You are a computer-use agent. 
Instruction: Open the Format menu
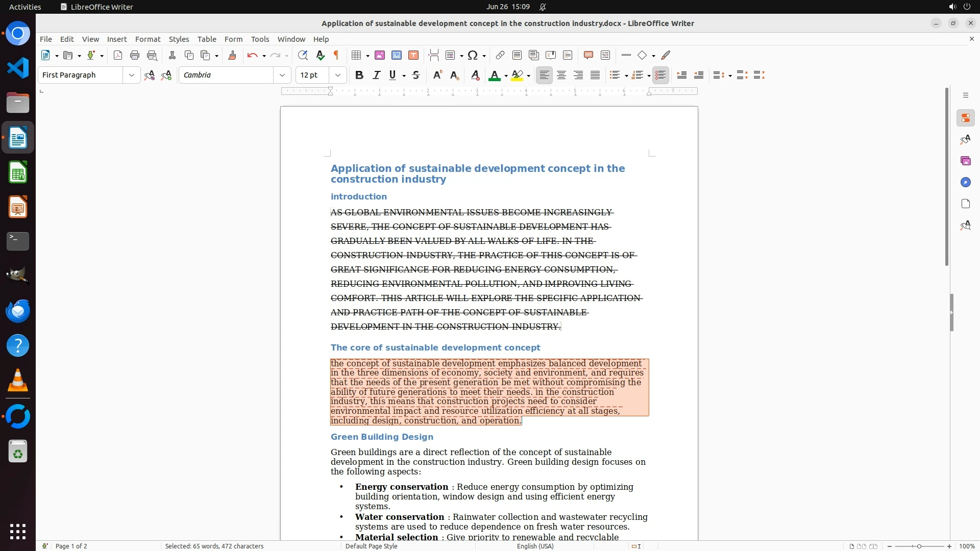click(x=148, y=39)
